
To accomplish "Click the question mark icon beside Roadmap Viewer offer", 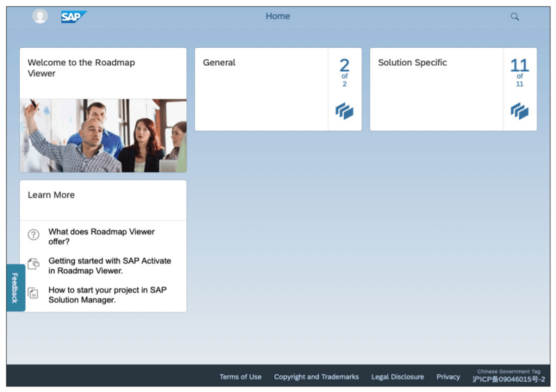I will [x=34, y=235].
